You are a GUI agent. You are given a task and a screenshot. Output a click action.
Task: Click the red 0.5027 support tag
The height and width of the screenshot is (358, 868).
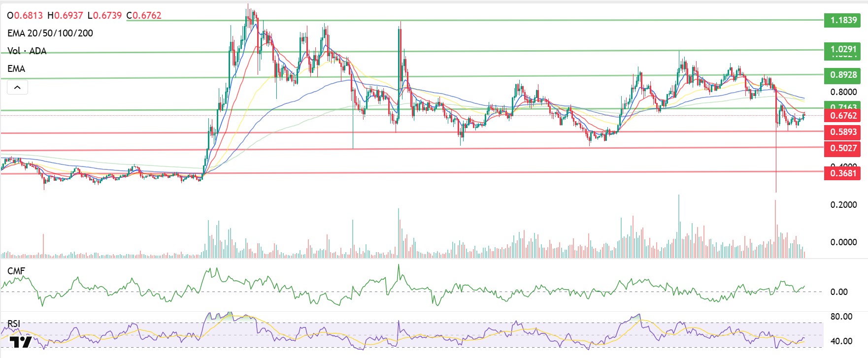tap(843, 148)
